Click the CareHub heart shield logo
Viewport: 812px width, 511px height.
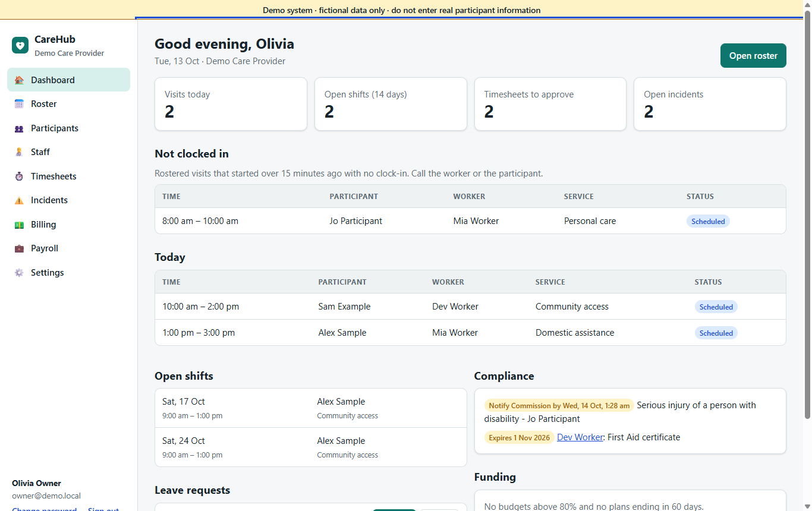(x=20, y=45)
